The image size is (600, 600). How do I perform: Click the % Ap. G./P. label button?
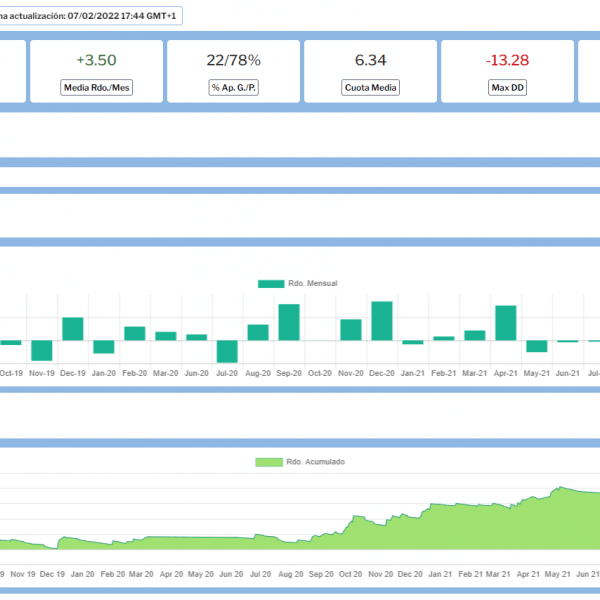coord(233,88)
